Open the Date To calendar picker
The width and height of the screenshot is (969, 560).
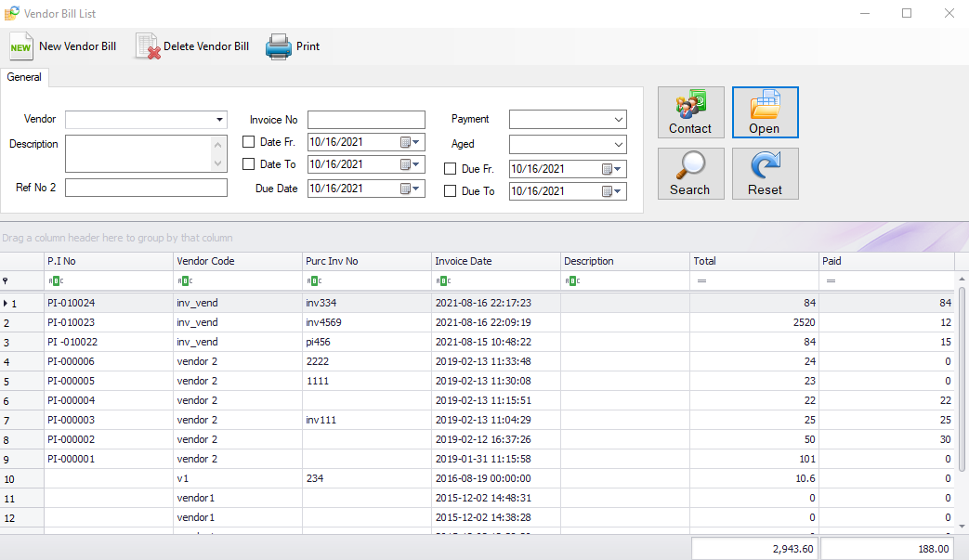411,164
